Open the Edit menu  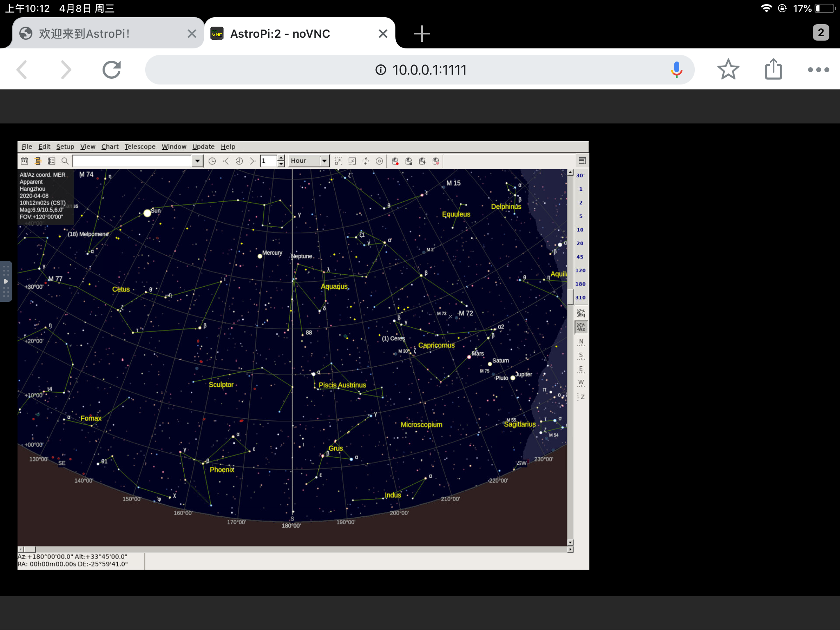(44, 147)
